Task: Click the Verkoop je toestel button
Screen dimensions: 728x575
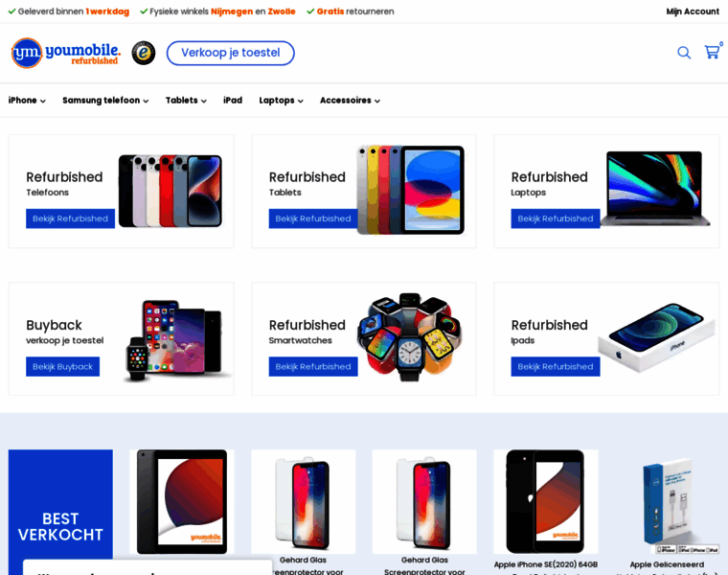Action: pos(230,53)
